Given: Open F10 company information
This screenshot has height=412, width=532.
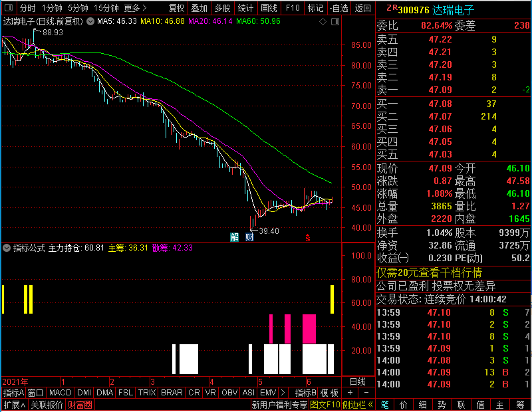Looking at the screenshot, I should tap(293, 8).
